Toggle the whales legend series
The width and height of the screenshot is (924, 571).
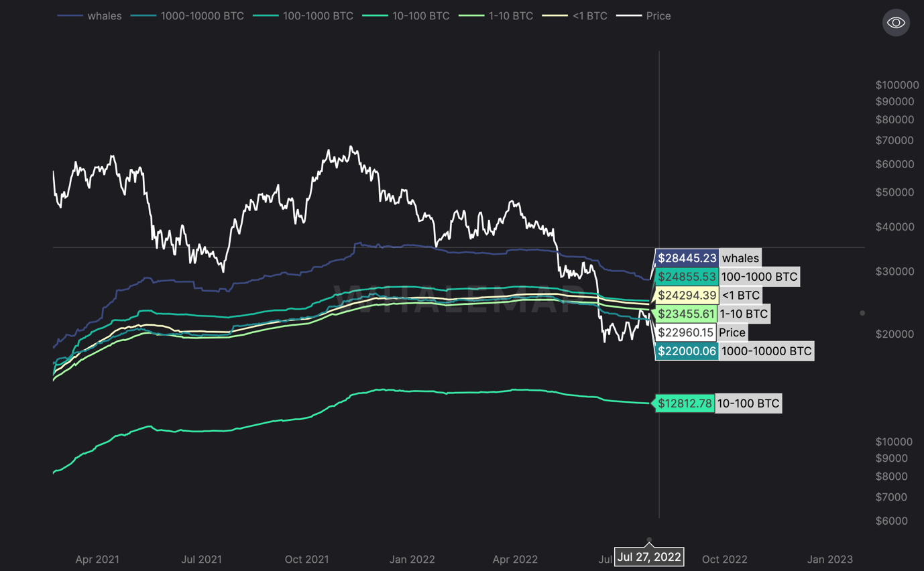click(x=90, y=15)
